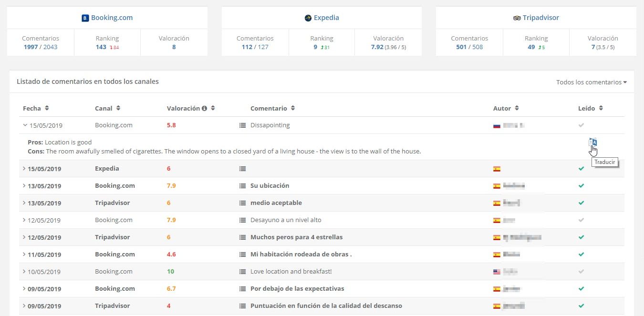
Task: Toggle read checkmark on 'Desayuno a un nivel alto' row
Action: [x=581, y=220]
